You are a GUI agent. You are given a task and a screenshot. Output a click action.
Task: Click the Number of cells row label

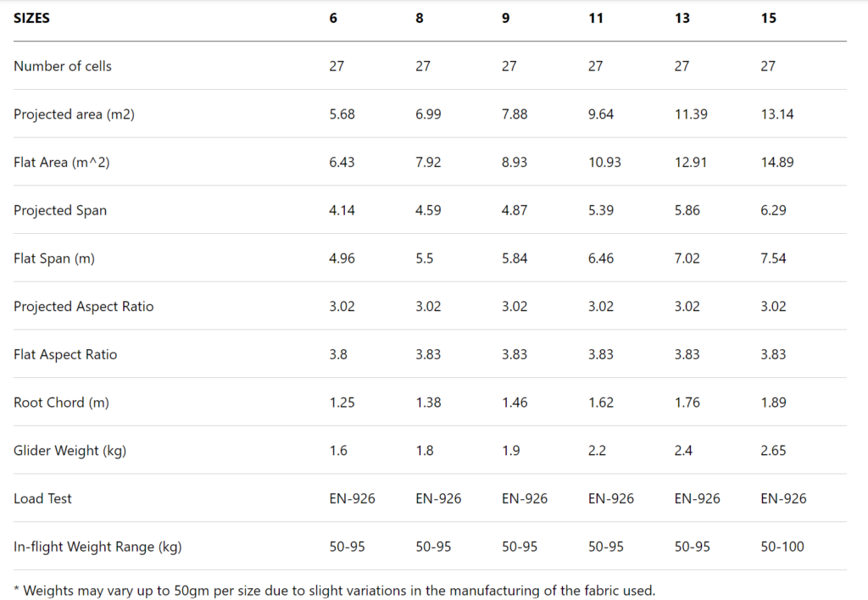point(63,66)
